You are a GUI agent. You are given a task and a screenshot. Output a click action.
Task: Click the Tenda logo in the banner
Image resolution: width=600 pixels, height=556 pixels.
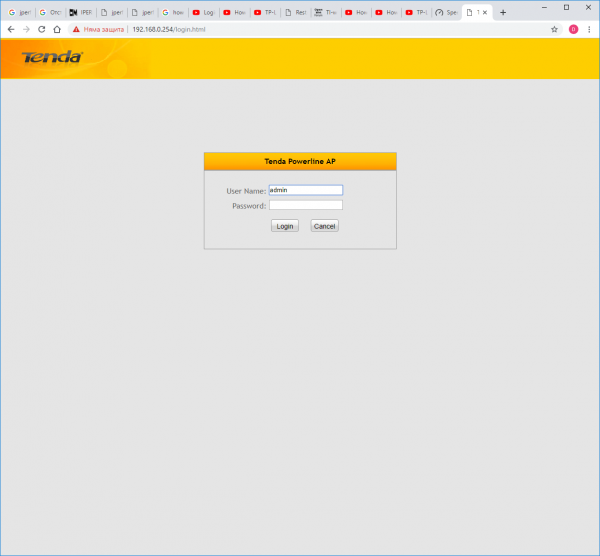pyautogui.click(x=52, y=57)
